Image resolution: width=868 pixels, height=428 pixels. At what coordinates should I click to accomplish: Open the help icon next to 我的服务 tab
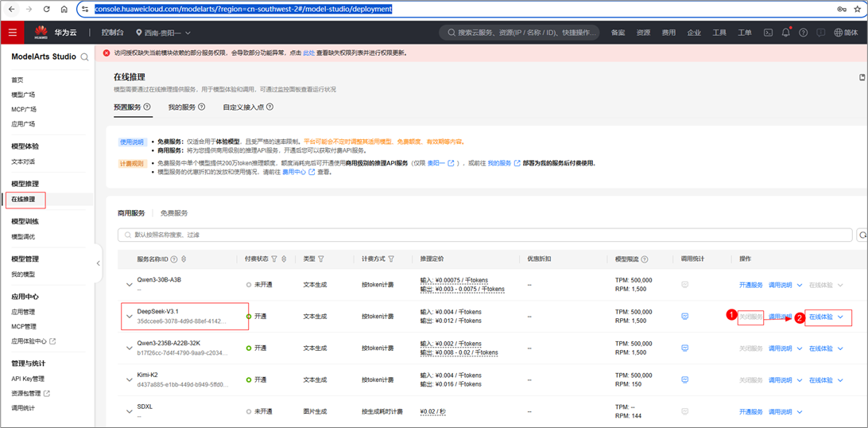pos(202,107)
